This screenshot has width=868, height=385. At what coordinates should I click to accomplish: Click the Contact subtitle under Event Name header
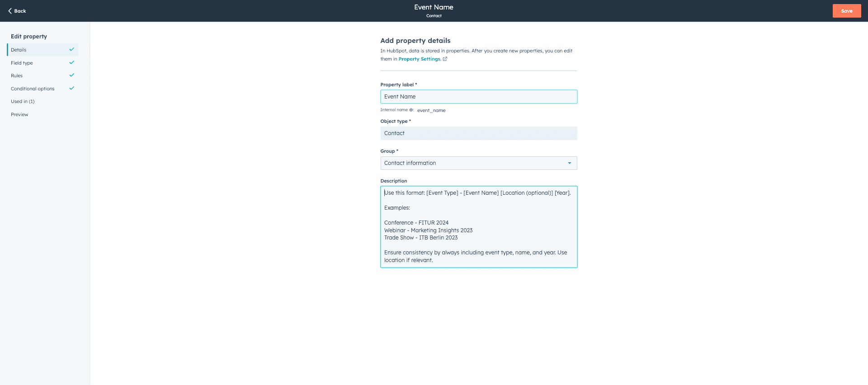(434, 16)
